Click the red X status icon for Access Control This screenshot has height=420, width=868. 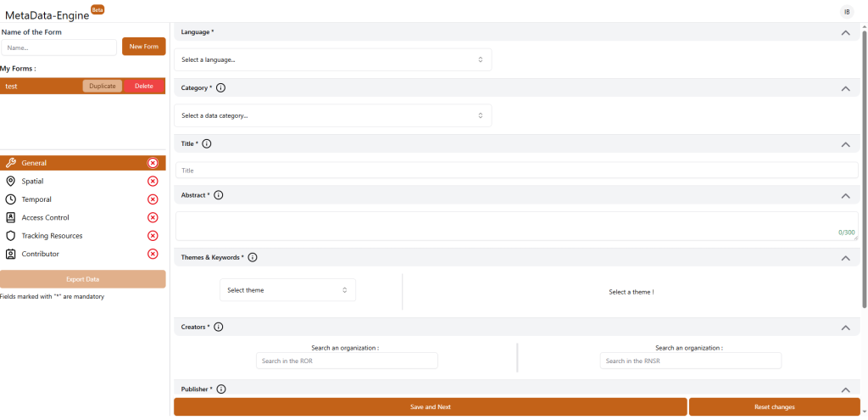tap(153, 218)
